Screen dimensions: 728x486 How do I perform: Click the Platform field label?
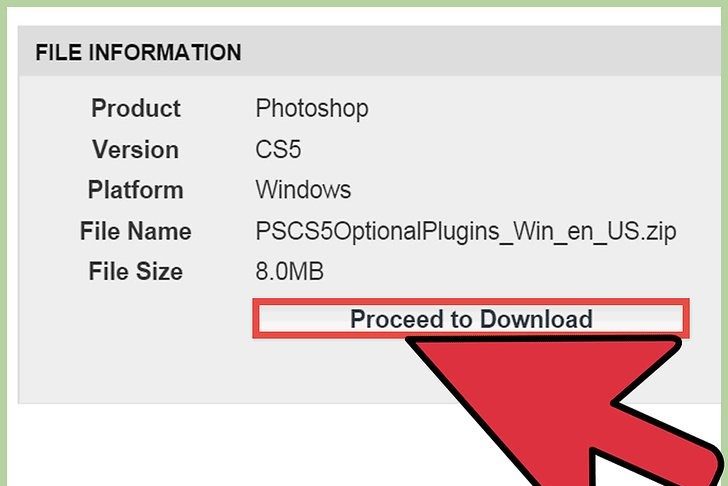tap(135, 190)
